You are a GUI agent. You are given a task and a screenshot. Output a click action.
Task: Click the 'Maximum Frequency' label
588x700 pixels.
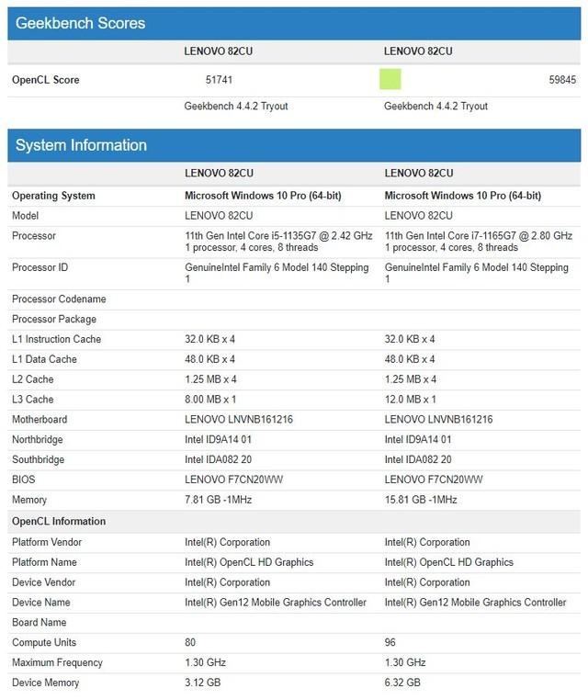pos(57,663)
